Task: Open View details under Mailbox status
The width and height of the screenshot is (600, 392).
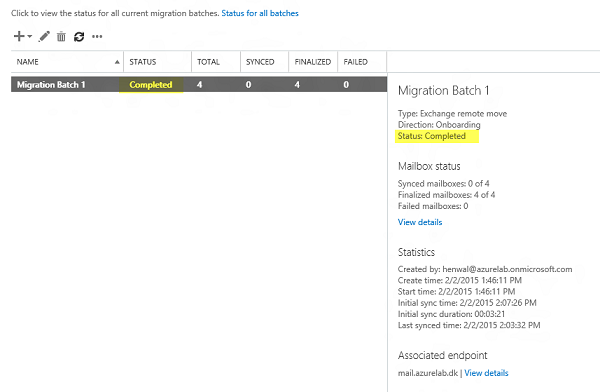Action: coord(420,222)
